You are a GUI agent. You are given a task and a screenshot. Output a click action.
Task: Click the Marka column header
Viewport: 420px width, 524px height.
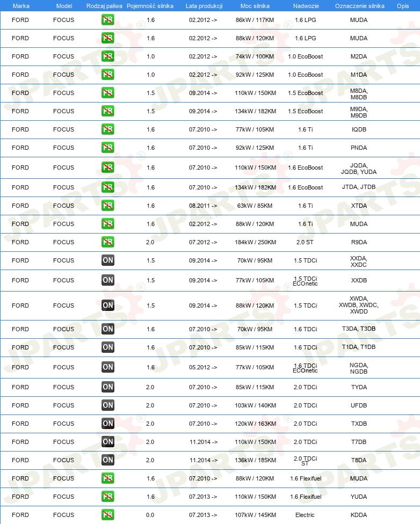(21, 6)
